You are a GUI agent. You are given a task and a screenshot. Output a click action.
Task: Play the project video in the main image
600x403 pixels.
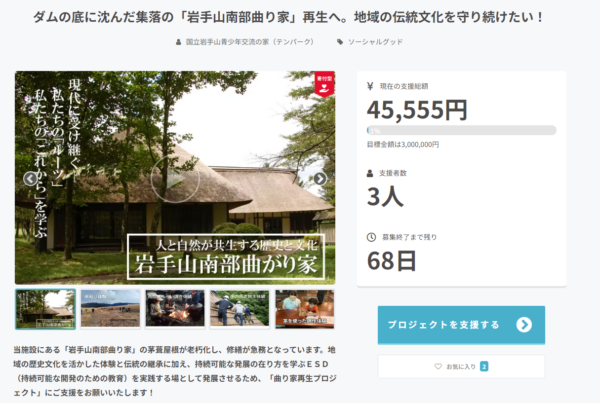coord(175,179)
